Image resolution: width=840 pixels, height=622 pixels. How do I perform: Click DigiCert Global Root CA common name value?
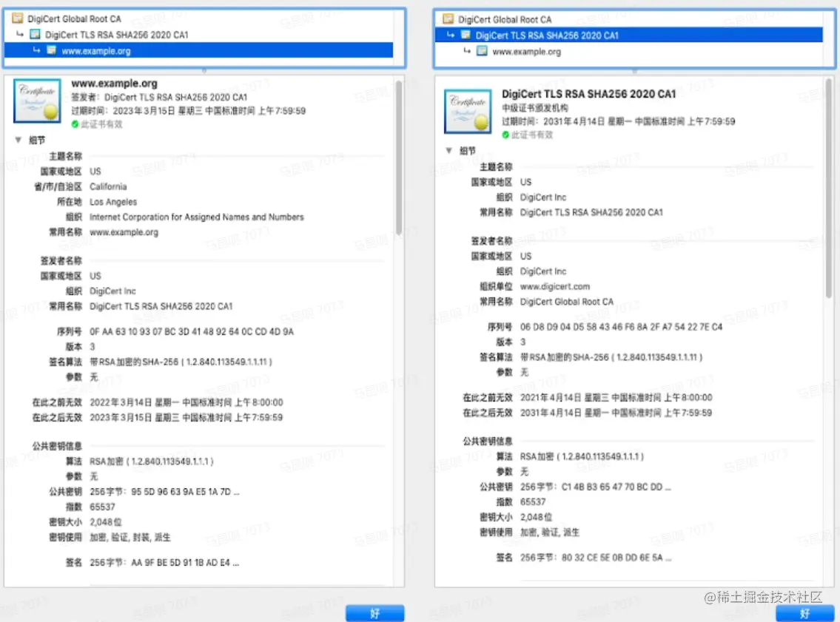pyautogui.click(x=567, y=302)
